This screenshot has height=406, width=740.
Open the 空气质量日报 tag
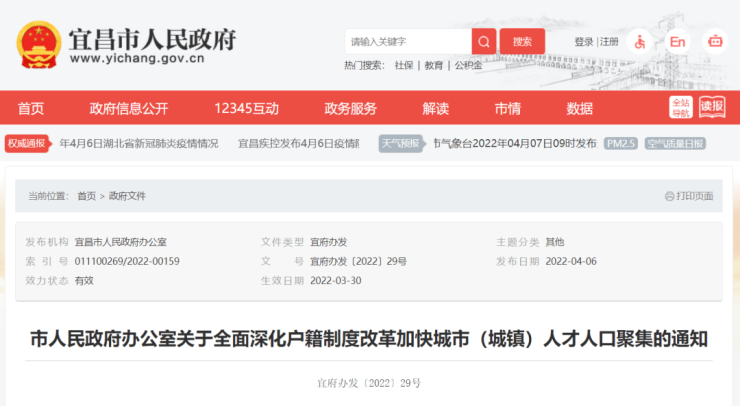[674, 144]
